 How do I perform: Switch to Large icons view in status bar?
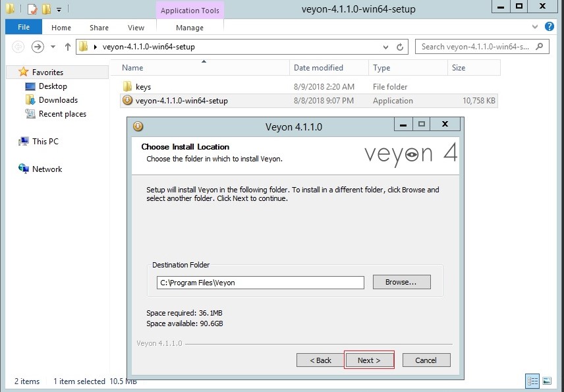pos(548,381)
